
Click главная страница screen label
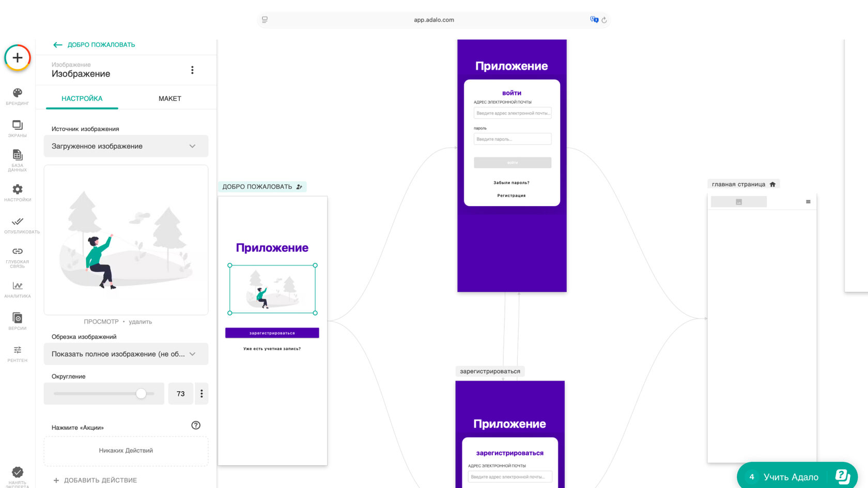point(743,184)
